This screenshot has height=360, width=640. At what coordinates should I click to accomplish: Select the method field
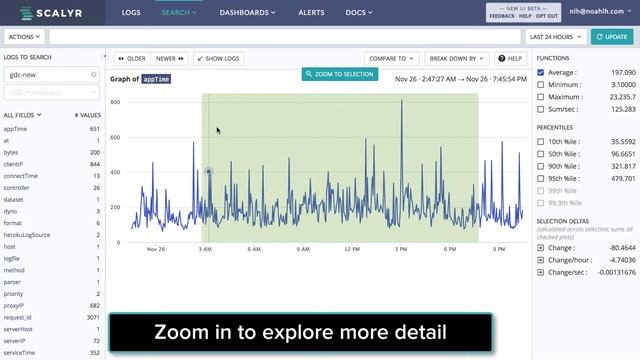pyautogui.click(x=14, y=271)
